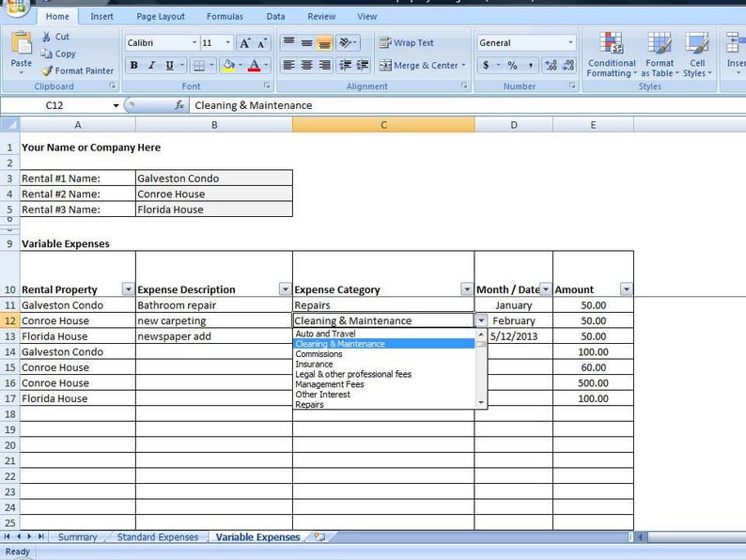This screenshot has width=746, height=560.
Task: Center text horizontally in cell
Action: point(307,65)
